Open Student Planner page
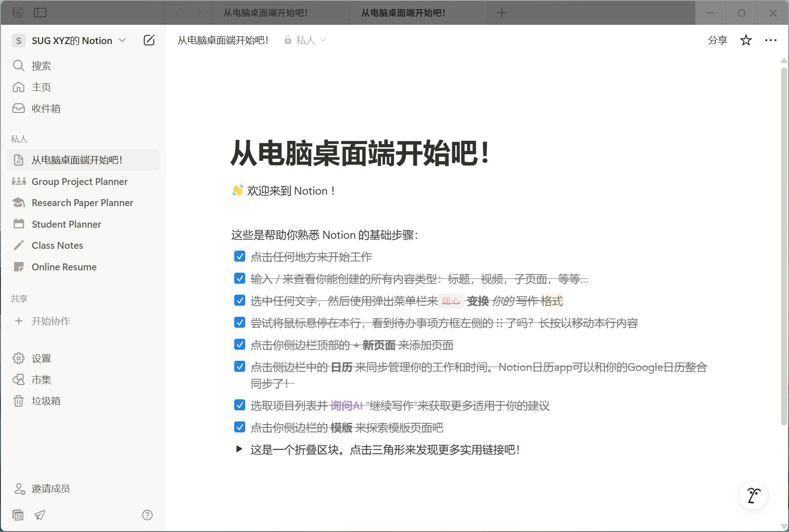 click(x=66, y=224)
